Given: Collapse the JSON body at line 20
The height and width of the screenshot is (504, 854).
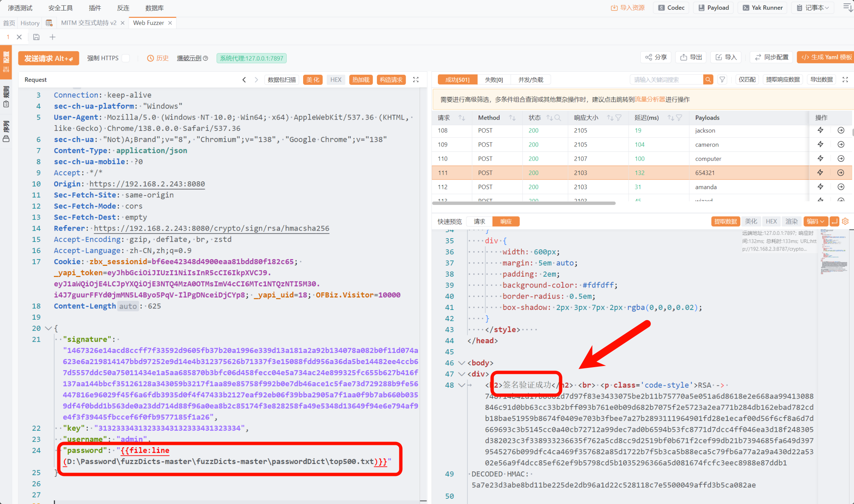Looking at the screenshot, I should (x=48, y=328).
